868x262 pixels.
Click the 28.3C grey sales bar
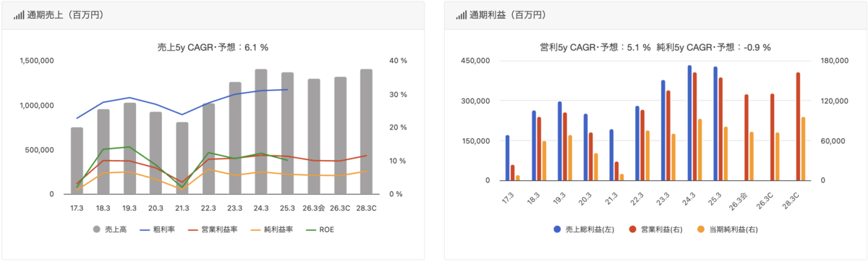pos(366,132)
